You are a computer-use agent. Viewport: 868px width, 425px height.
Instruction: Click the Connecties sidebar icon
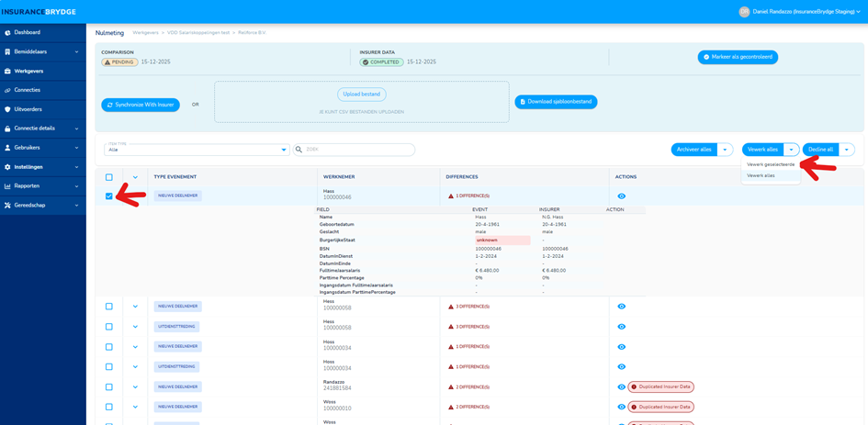click(7, 90)
